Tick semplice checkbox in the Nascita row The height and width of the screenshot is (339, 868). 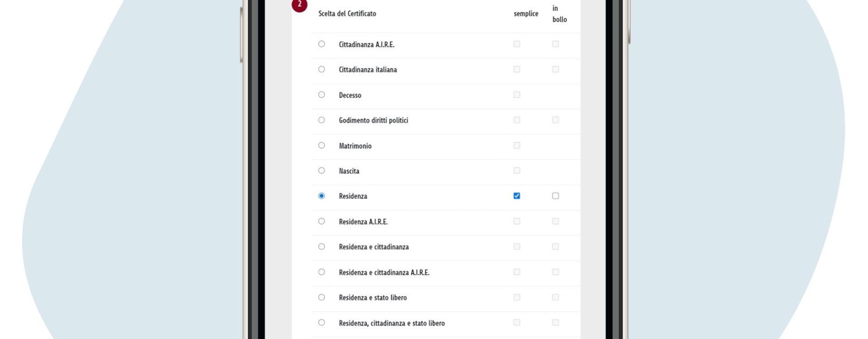517,170
